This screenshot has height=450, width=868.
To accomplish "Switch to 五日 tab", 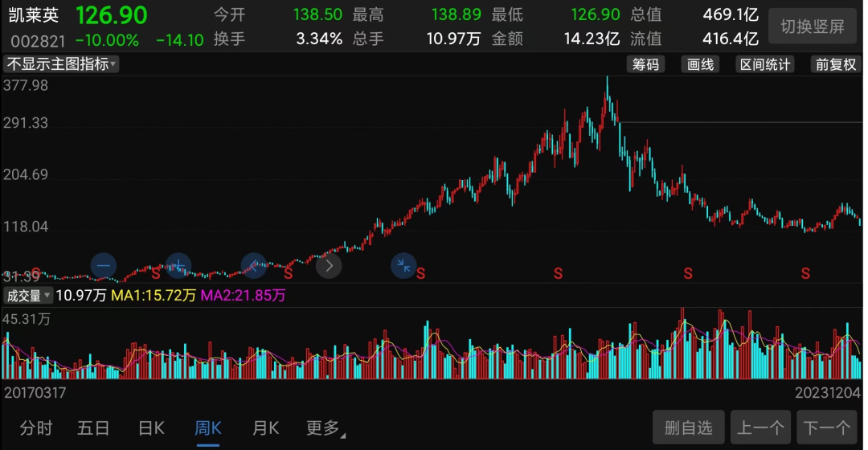I will tap(93, 427).
